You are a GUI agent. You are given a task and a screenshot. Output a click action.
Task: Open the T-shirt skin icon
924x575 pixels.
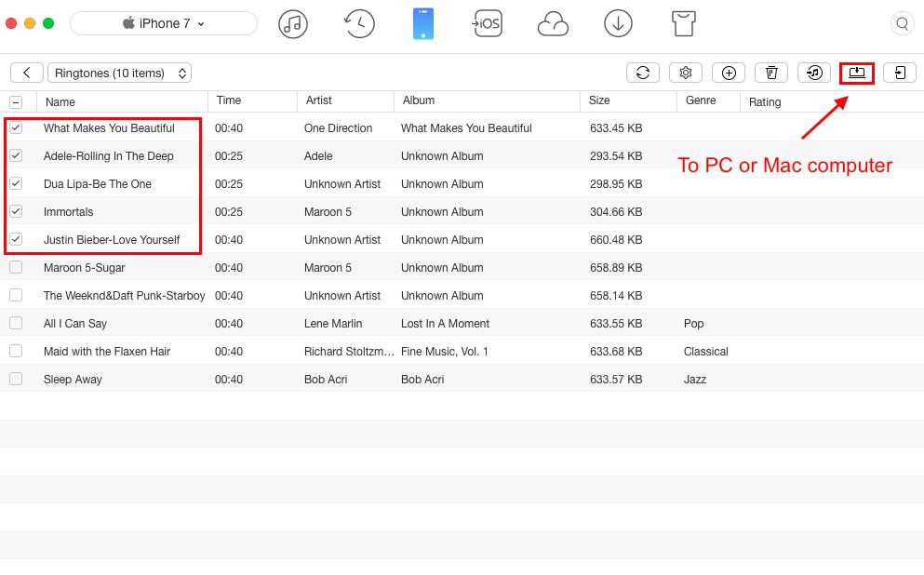pos(684,24)
